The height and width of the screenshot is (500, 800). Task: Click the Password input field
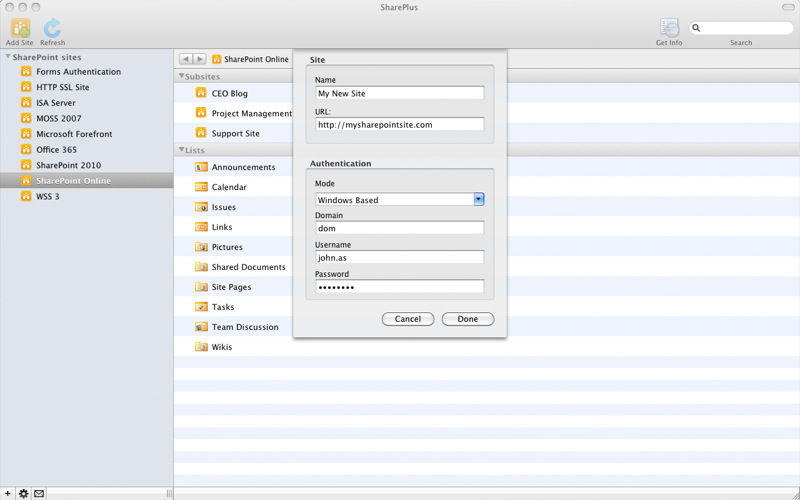(x=399, y=287)
